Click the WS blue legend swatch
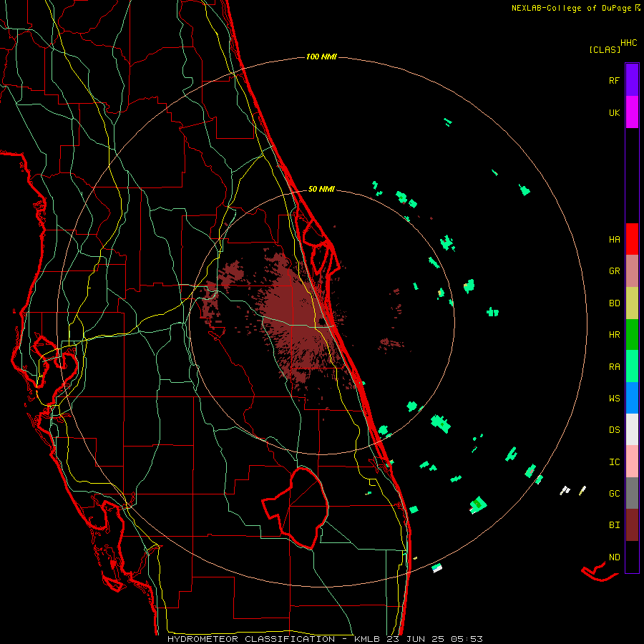 point(632,398)
